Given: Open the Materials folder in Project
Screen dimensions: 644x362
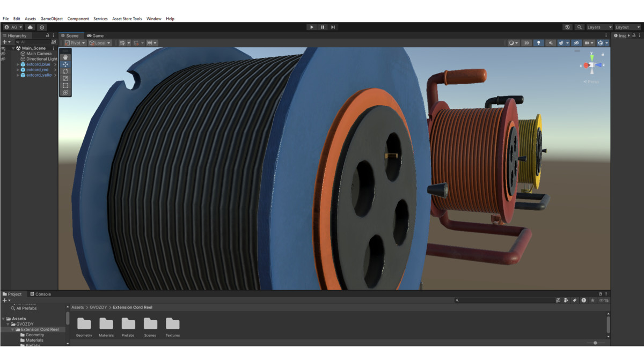Looking at the screenshot, I should click(106, 327).
